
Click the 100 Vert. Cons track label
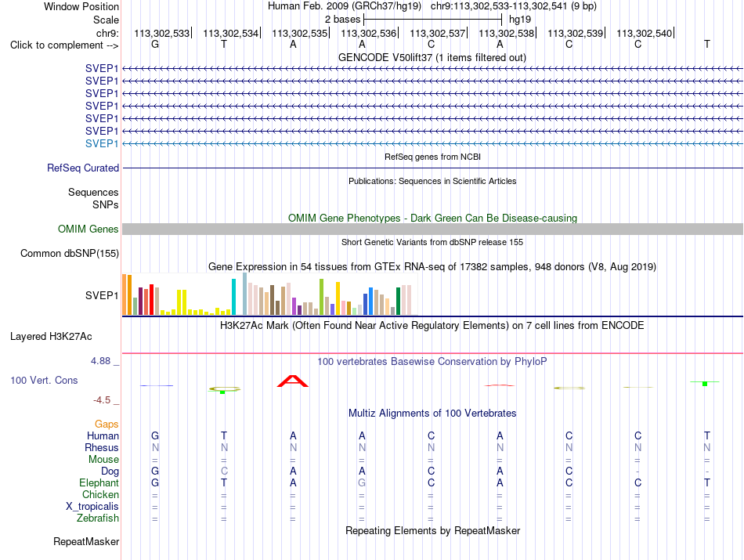click(44, 380)
